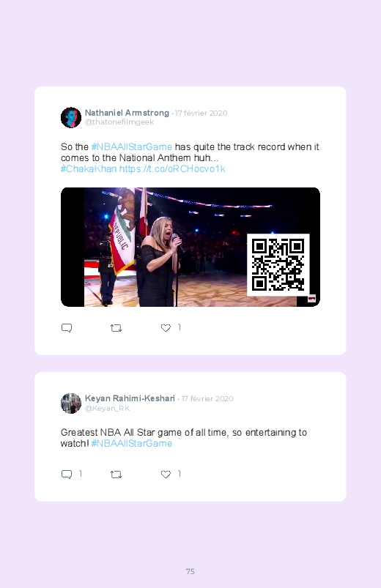Open Keyan Rahimi-Keshari's profile avatar
This screenshot has height=588, width=381.
pos(71,403)
